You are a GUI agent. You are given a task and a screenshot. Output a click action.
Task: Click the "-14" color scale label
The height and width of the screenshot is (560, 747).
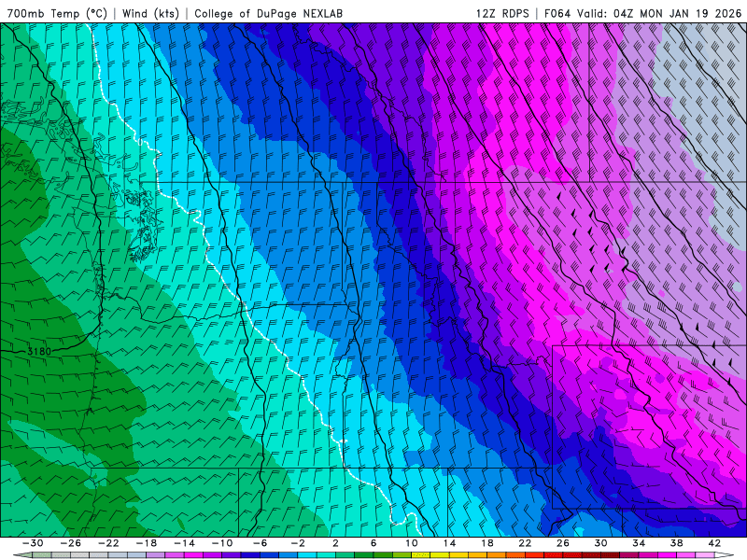(x=184, y=543)
